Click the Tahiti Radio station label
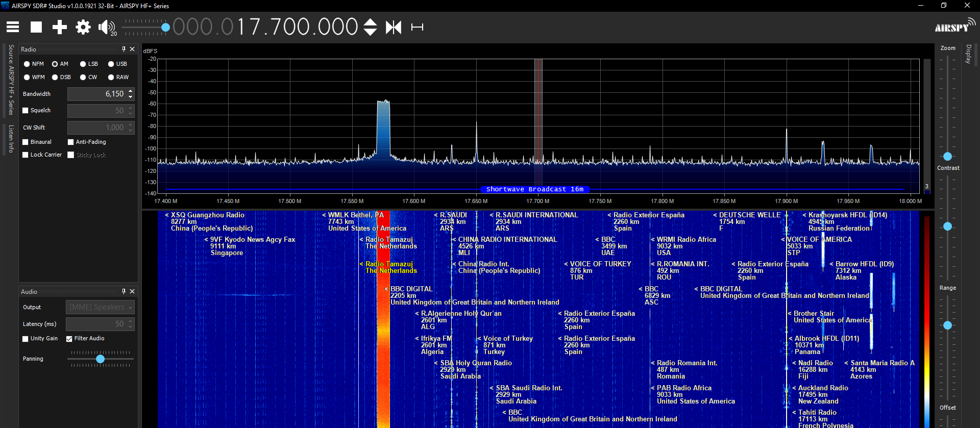 click(x=818, y=413)
